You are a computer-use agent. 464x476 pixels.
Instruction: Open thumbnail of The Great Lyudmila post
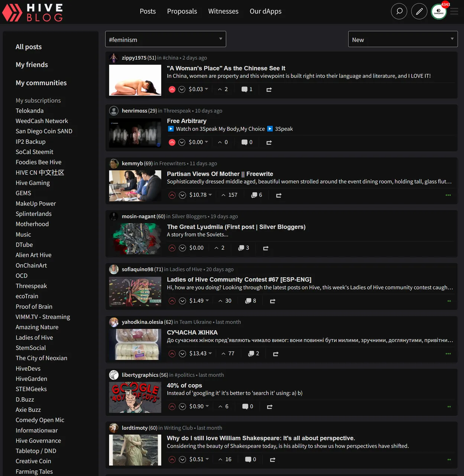click(135, 239)
